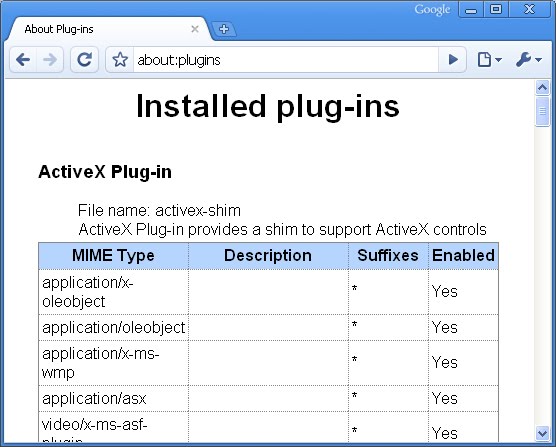Click the video/x-ms-asf-plugin cell
Viewport: 556px width, 447px height.
coord(113,427)
